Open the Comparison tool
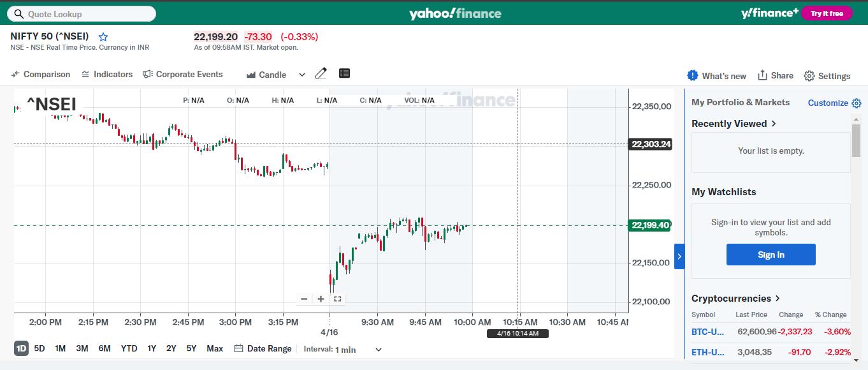This screenshot has width=868, height=370. [x=40, y=74]
